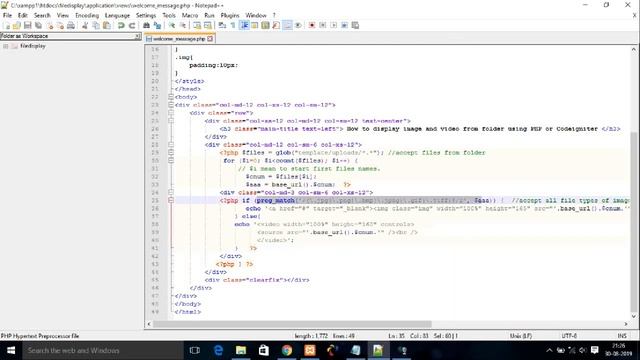Collapse the row div fold on line 24
The image size is (640, 360).
click(171, 113)
